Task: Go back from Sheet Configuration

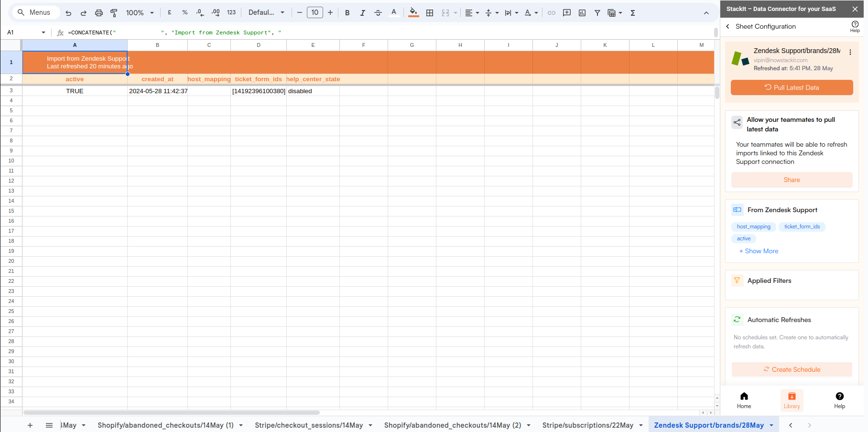Action: [x=727, y=27]
